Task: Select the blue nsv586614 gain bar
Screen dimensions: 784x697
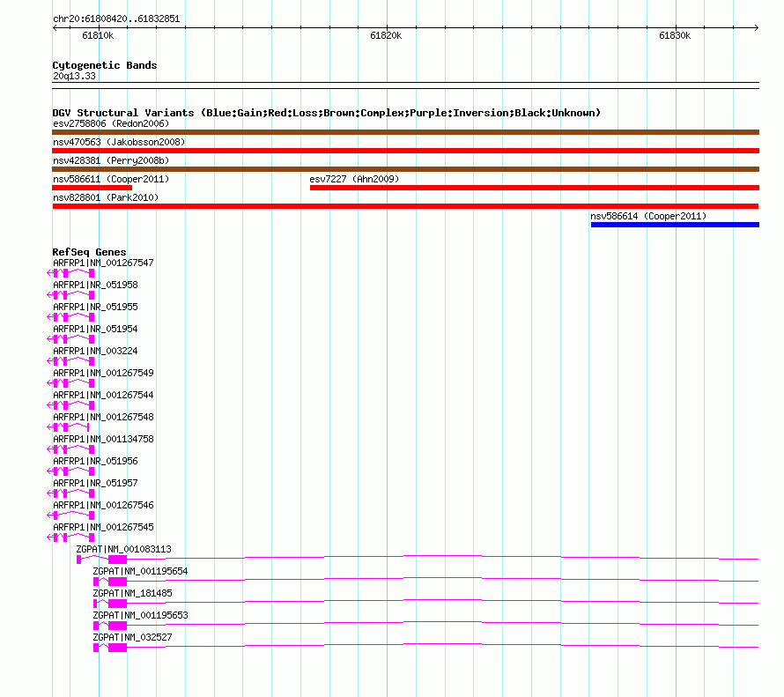Action: (675, 225)
